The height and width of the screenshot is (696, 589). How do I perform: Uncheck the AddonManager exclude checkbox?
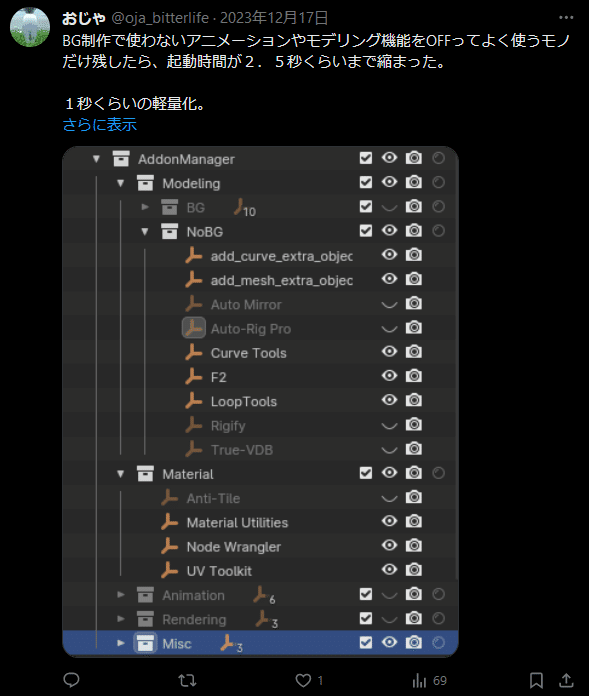click(x=366, y=158)
